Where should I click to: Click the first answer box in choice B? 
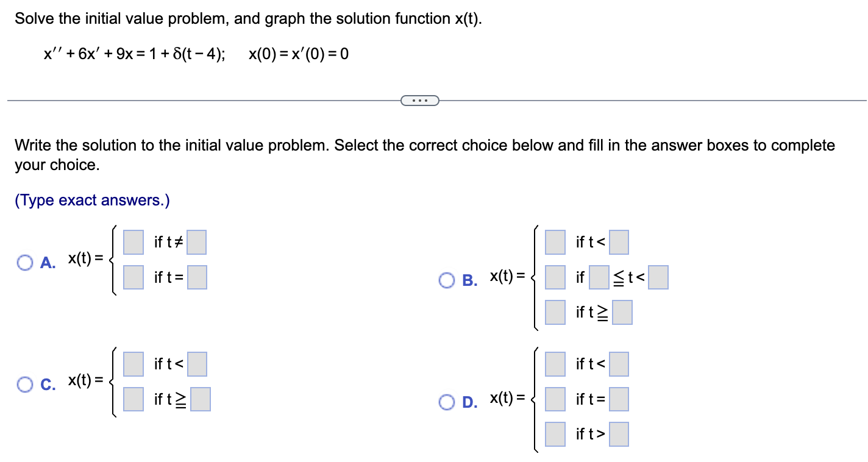pyautogui.click(x=554, y=242)
